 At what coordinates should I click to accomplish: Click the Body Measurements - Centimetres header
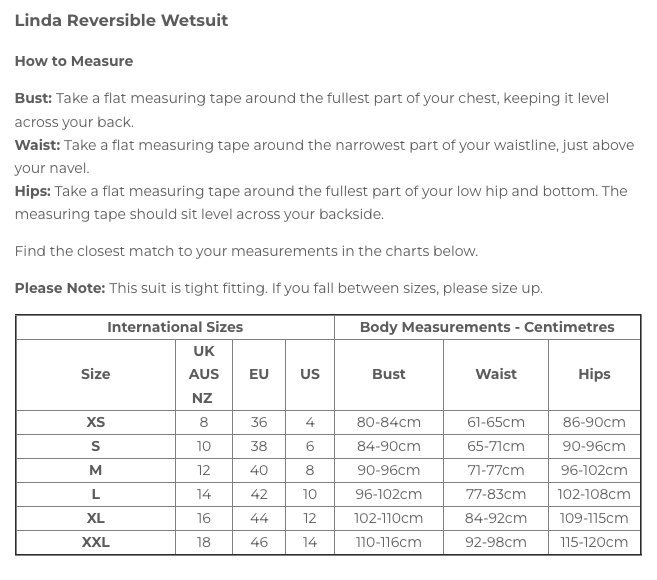[487, 327]
